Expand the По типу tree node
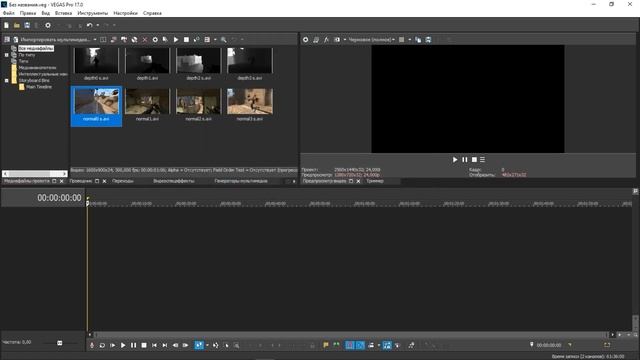 click(7, 55)
